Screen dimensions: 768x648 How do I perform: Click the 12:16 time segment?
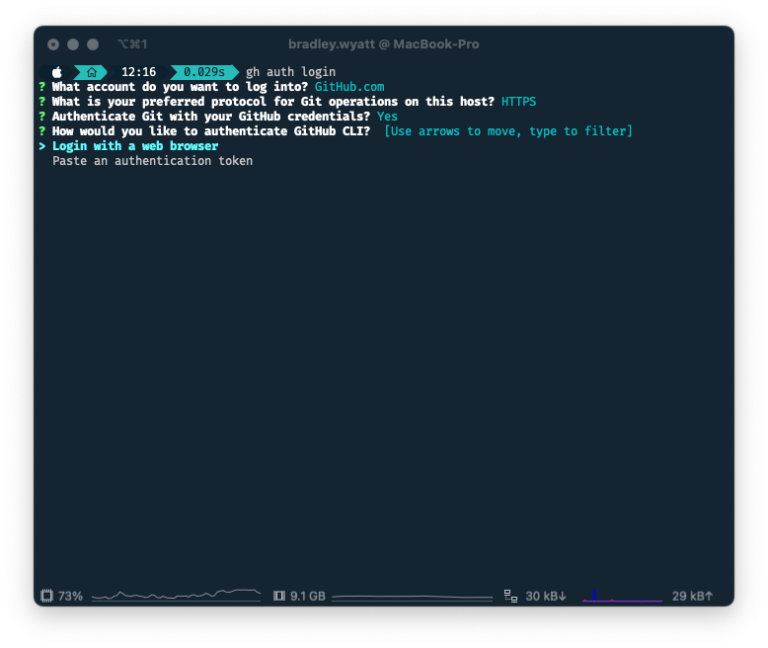tap(139, 72)
